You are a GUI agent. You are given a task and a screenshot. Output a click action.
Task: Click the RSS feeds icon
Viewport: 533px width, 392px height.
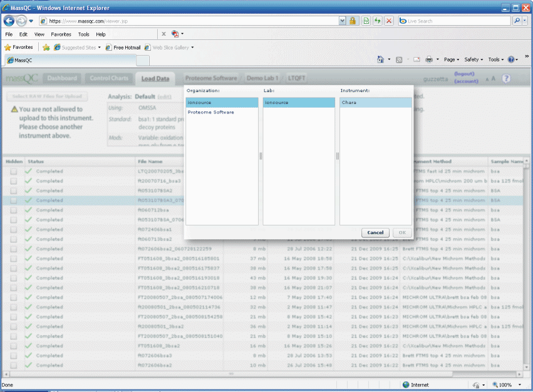[399, 59]
